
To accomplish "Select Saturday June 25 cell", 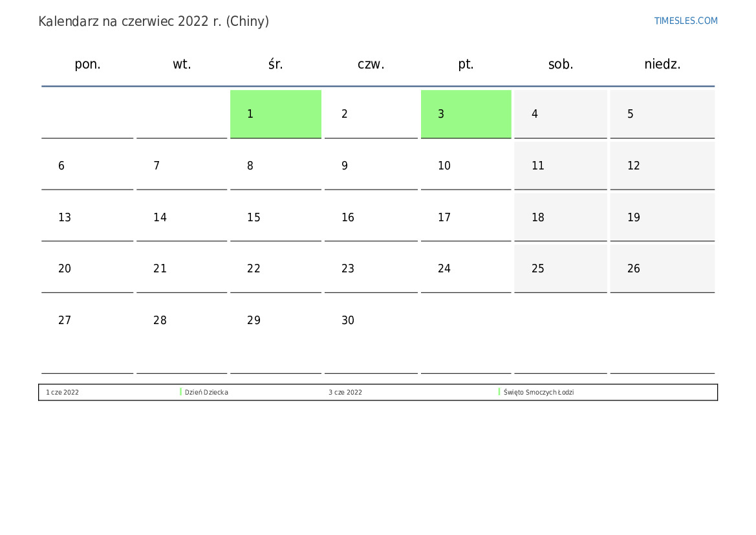I will (560, 268).
